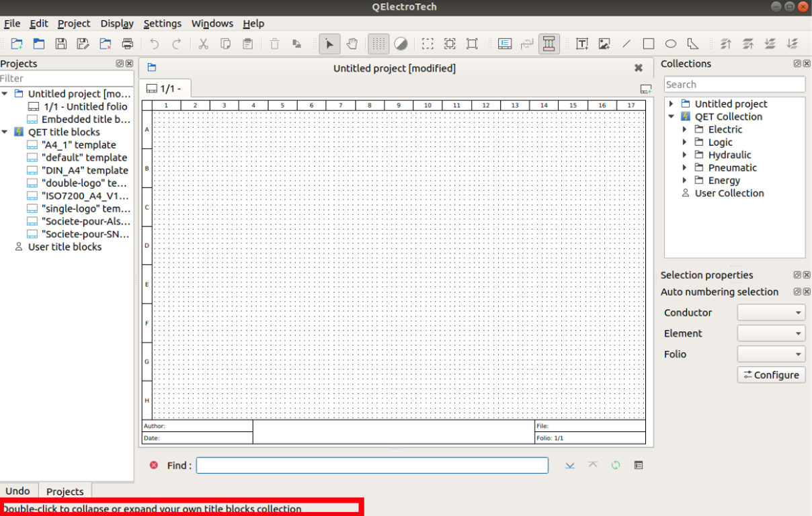Send selection to back
This screenshot has width=812, height=516.
pos(793,44)
